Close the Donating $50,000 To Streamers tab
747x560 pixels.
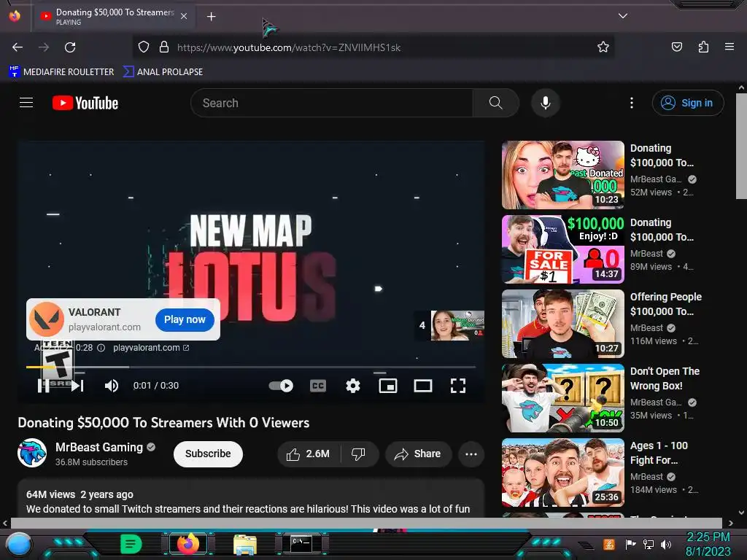point(183,16)
